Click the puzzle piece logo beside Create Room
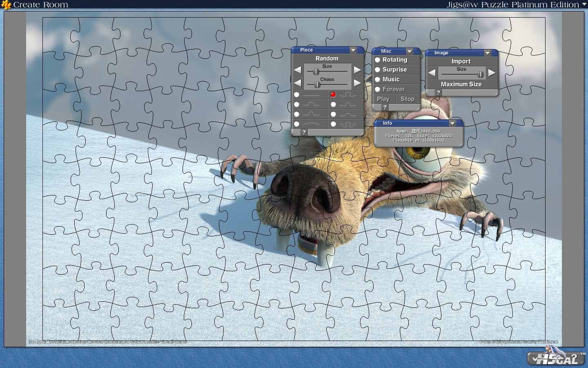This screenshot has height=368, width=588. [6, 5]
